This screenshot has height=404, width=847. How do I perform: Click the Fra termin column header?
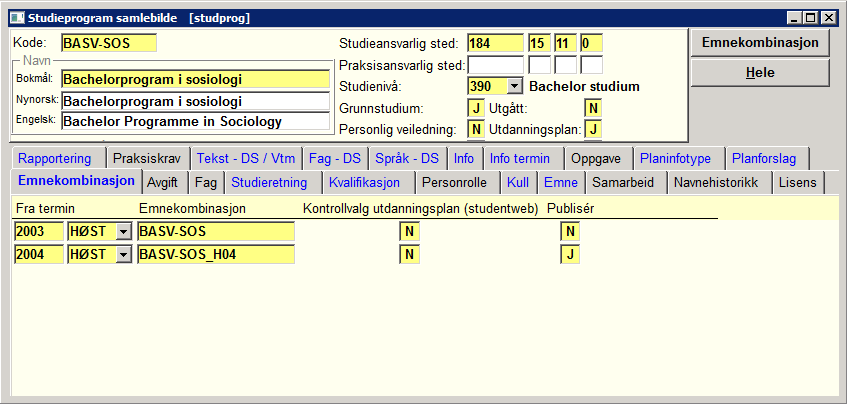click(x=45, y=209)
